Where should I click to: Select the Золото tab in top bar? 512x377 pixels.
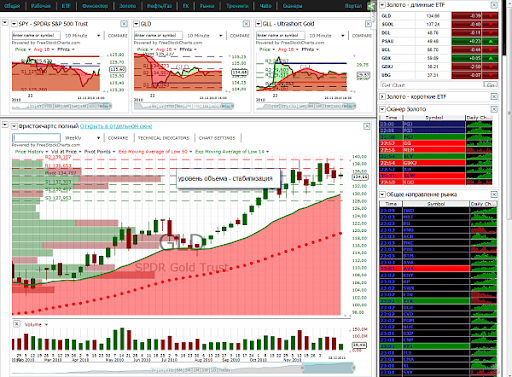click(x=127, y=6)
